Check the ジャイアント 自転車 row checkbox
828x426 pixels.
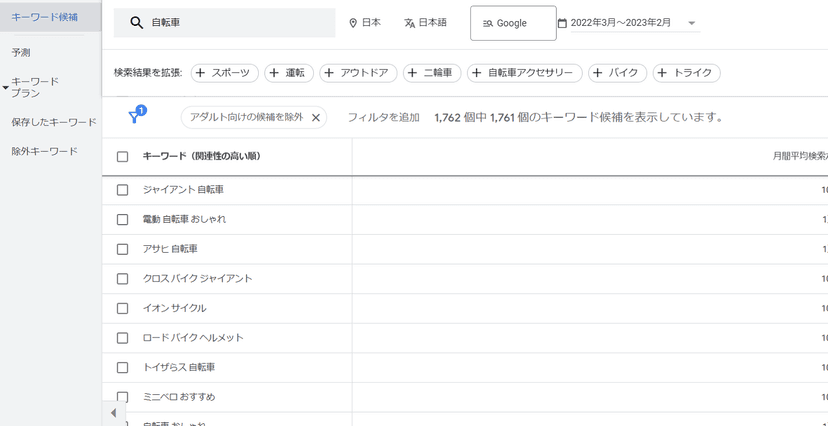pyautogui.click(x=123, y=190)
